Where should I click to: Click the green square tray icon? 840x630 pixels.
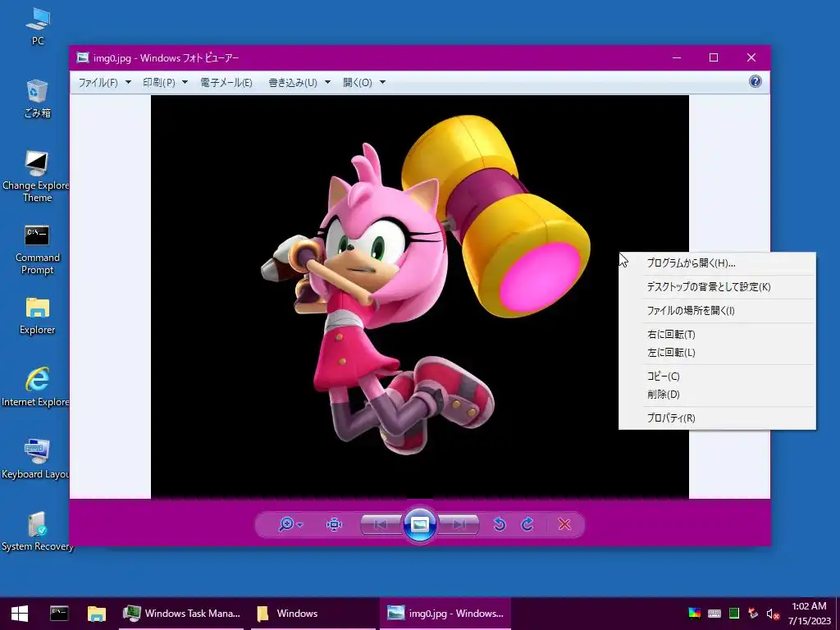pyautogui.click(x=734, y=614)
